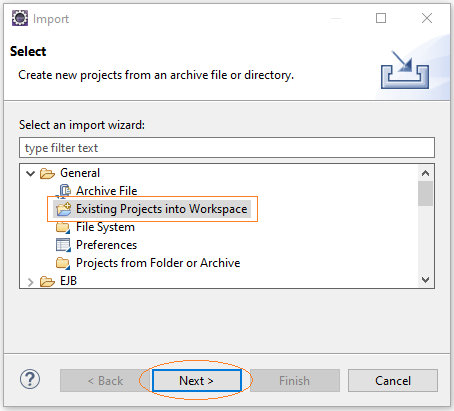The width and height of the screenshot is (454, 411).
Task: Collapse the General tree node
Action: (x=30, y=174)
